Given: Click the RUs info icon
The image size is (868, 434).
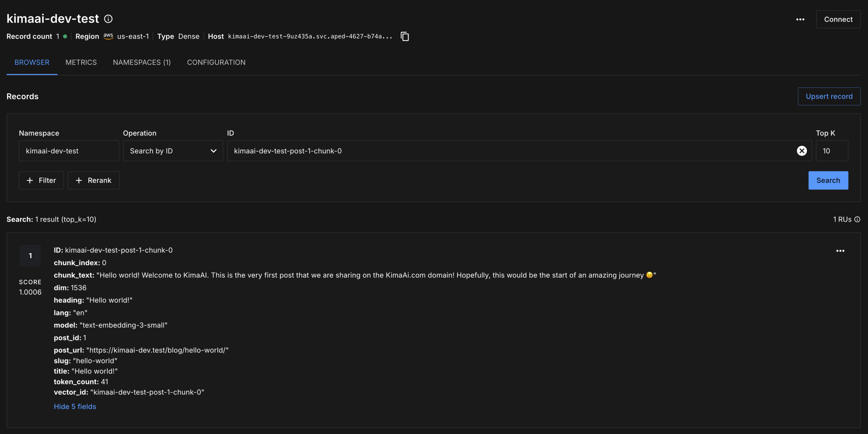Looking at the screenshot, I should tap(857, 219).
